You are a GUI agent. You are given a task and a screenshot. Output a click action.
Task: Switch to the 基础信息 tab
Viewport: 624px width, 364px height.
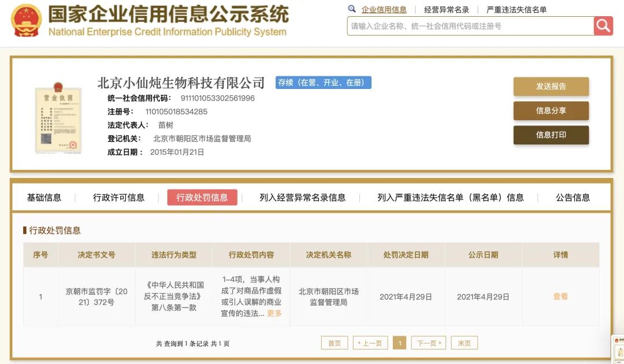tap(46, 197)
